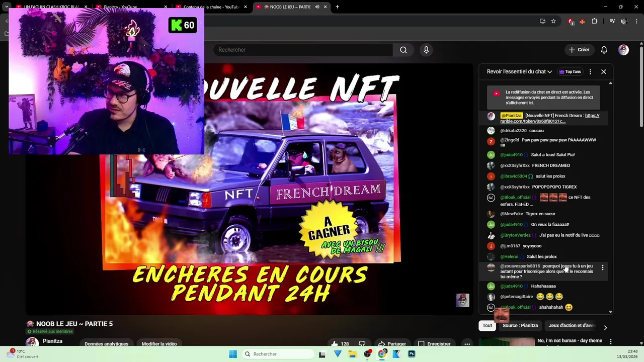This screenshot has height=362, width=644.
Task: Open File Explorer from the taskbar
Action: [352, 354]
